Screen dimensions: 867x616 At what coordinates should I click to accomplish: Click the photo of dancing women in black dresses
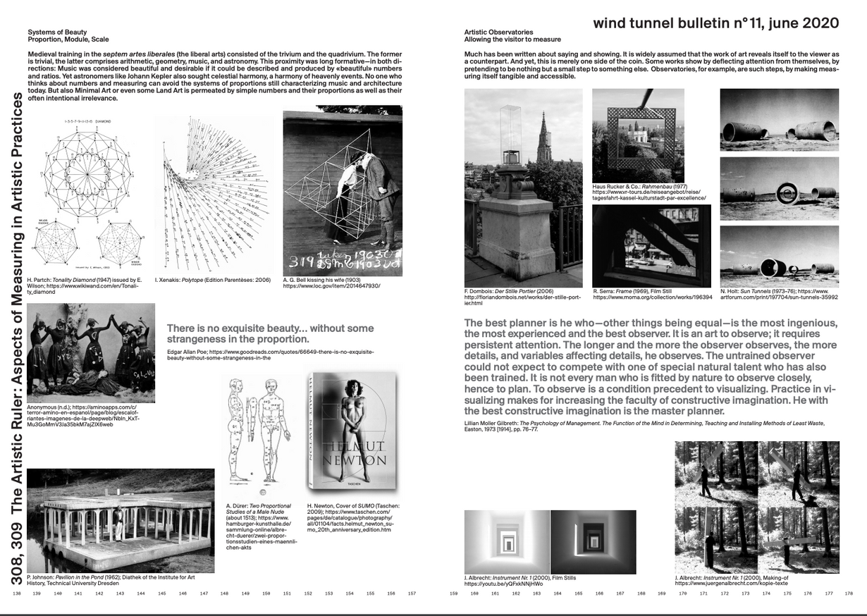click(x=91, y=352)
